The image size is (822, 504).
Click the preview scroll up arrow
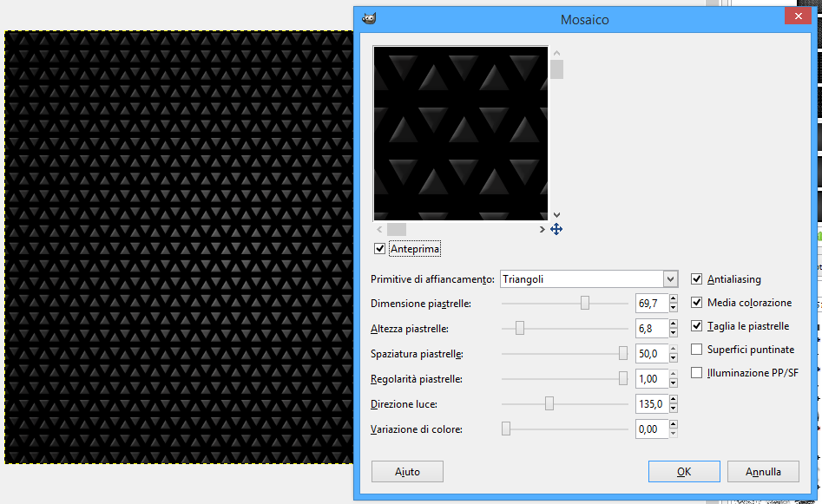pyautogui.click(x=556, y=53)
